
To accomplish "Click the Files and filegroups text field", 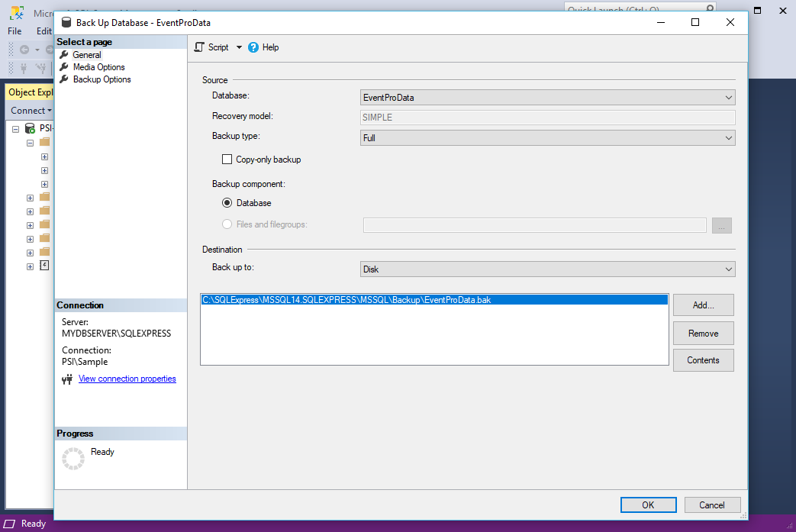I will coord(534,225).
